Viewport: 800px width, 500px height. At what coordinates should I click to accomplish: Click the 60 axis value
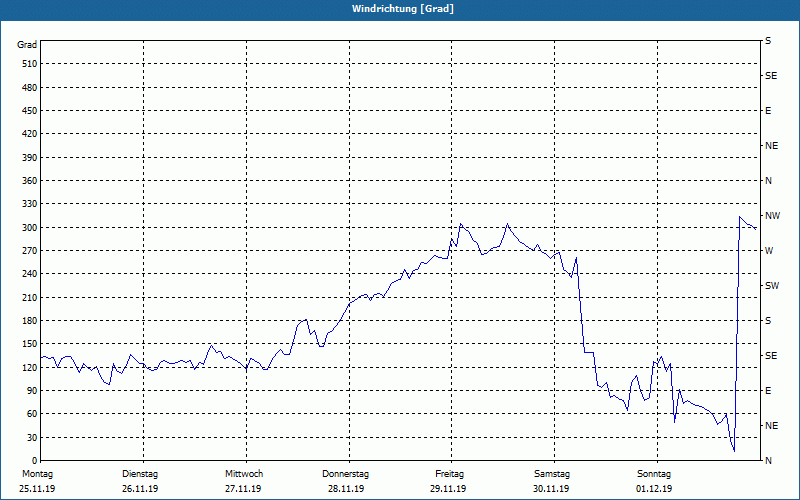click(x=32, y=413)
